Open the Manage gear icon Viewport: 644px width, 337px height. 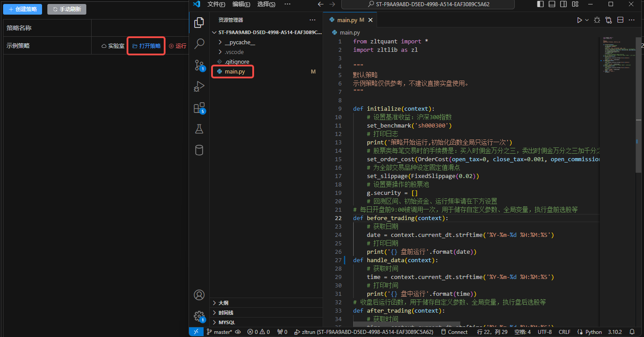[199, 316]
